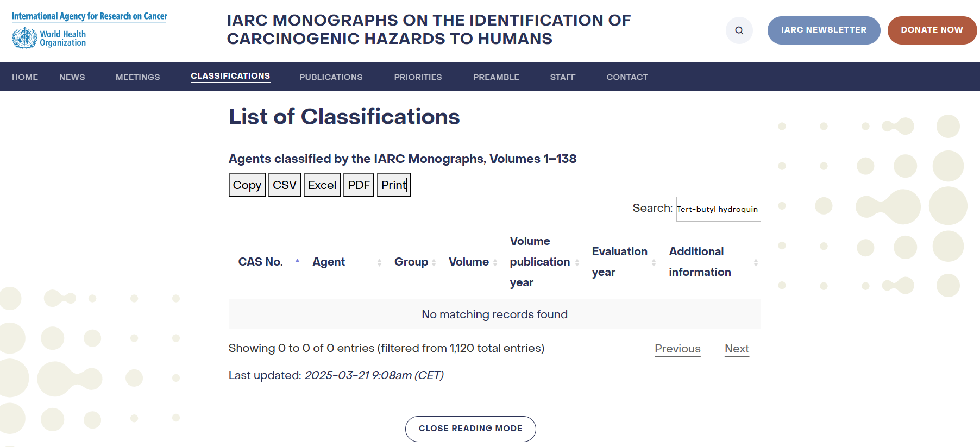Click the Next pagination link
The width and height of the screenshot is (980, 447).
(x=737, y=349)
